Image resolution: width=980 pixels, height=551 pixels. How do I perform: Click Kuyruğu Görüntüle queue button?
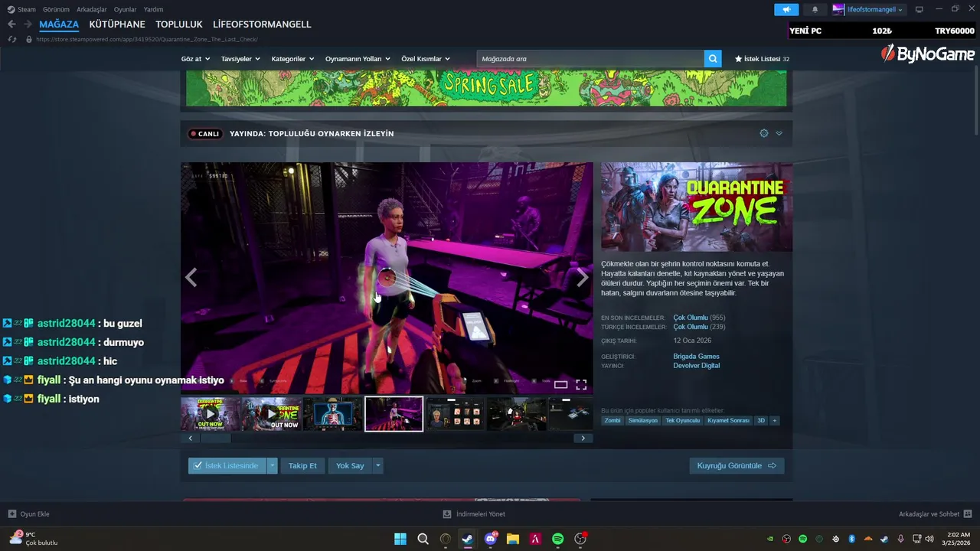coord(737,465)
